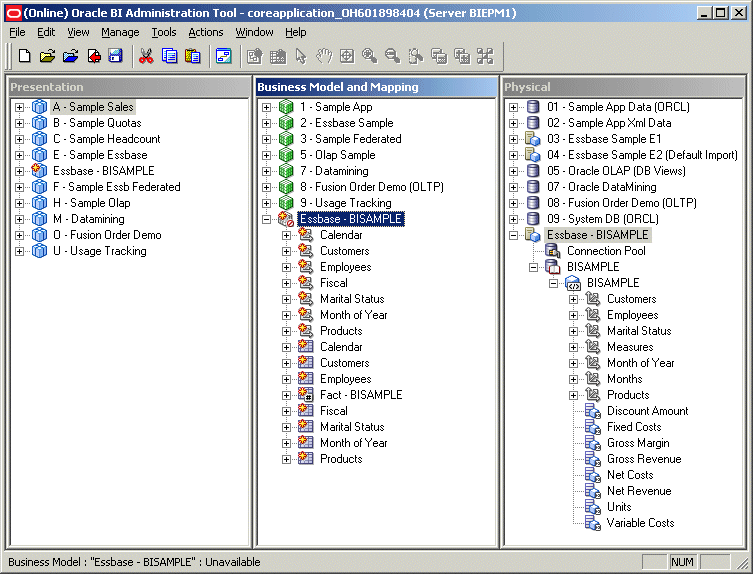Image resolution: width=753 pixels, height=574 pixels.
Task: Click the Fact - BISAMPLE logical table icon
Action: tap(305, 395)
